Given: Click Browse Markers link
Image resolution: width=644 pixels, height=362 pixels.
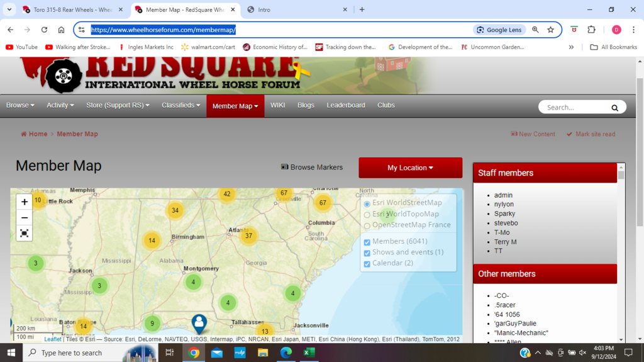Looking at the screenshot, I should [312, 167].
